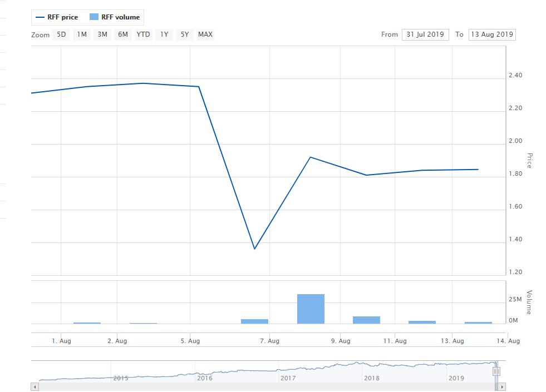Click the volume bar below the price low
The image size is (546, 392).
(254, 321)
